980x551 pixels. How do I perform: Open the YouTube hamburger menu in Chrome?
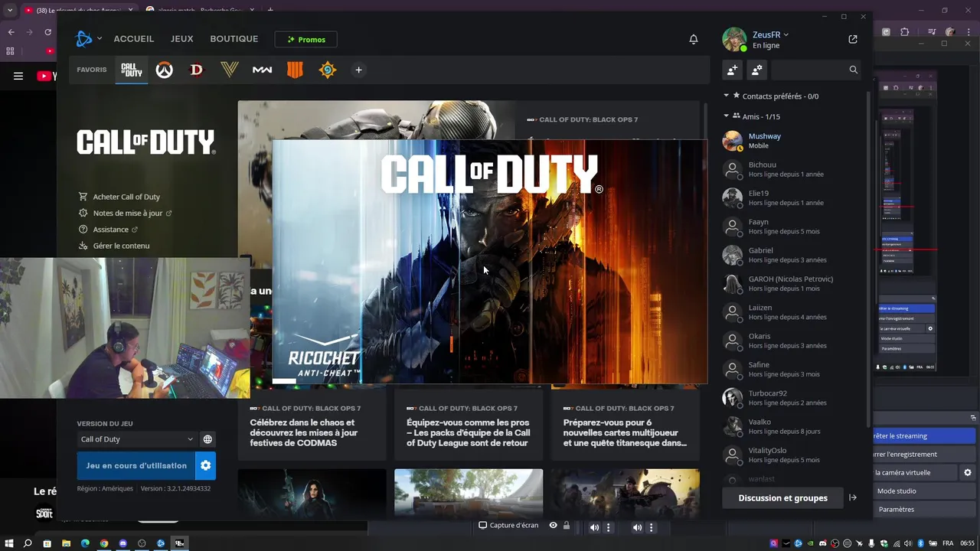click(18, 76)
